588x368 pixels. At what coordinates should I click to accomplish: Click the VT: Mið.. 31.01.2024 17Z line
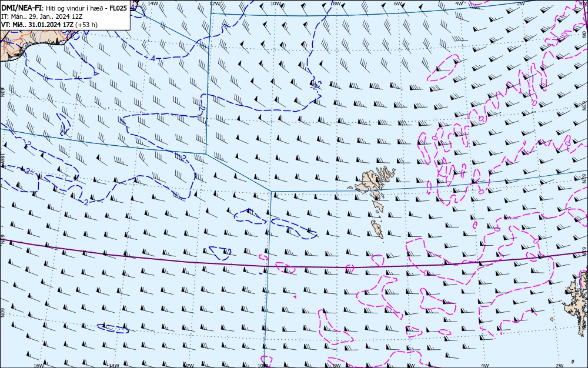[38, 25]
